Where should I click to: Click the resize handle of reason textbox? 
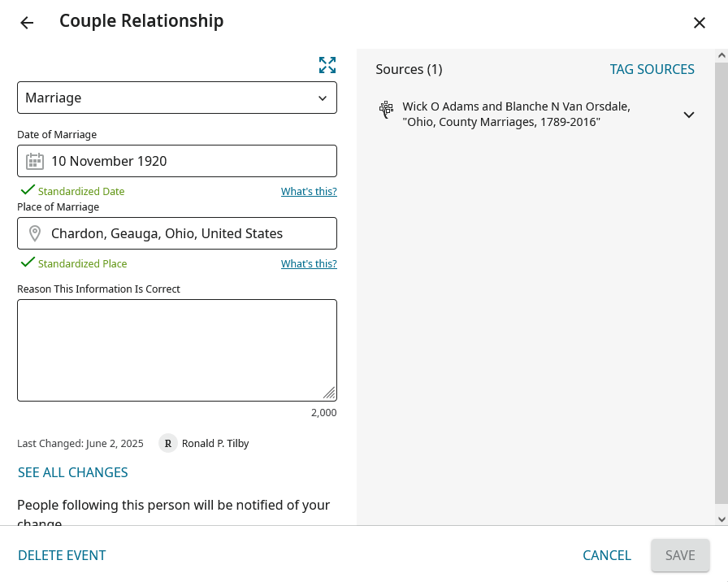click(329, 393)
